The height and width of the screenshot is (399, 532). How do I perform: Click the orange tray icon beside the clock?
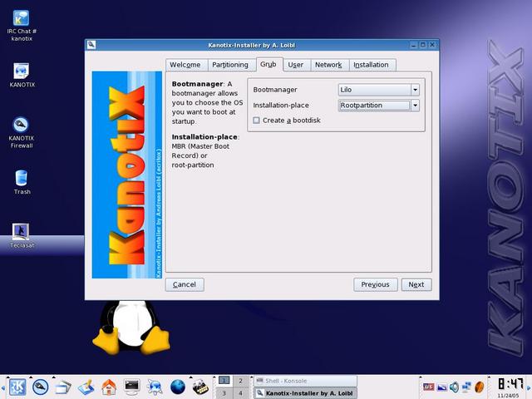pyautogui.click(x=479, y=387)
